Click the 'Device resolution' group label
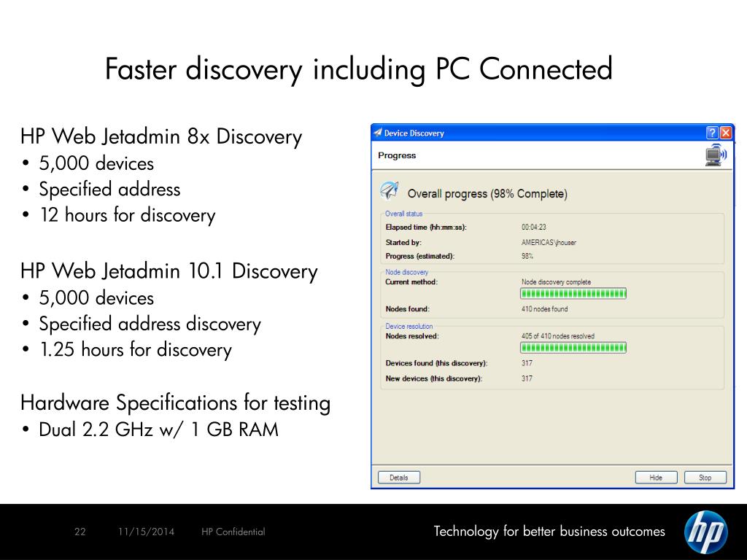Screen dimensions: 747x560 tap(409, 326)
